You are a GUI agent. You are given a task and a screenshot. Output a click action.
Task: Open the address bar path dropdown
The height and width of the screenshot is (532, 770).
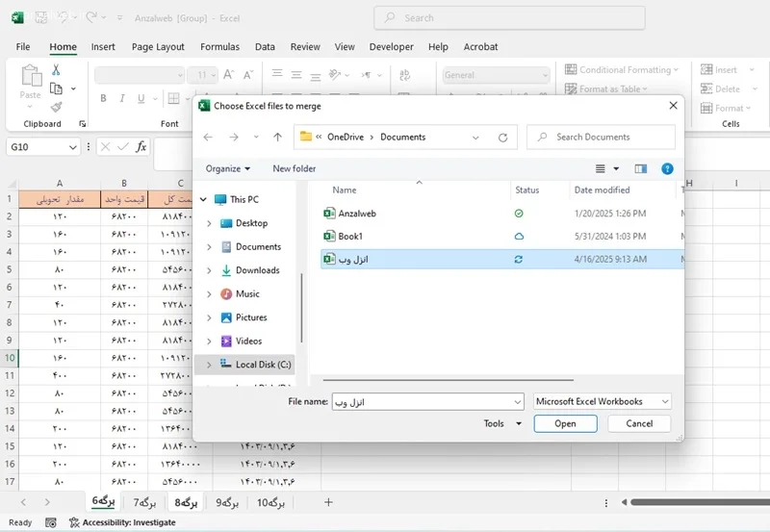pyautogui.click(x=475, y=138)
